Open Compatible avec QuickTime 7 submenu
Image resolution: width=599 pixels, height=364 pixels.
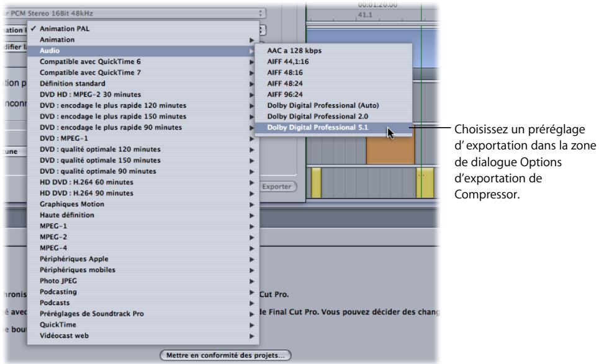(x=143, y=73)
